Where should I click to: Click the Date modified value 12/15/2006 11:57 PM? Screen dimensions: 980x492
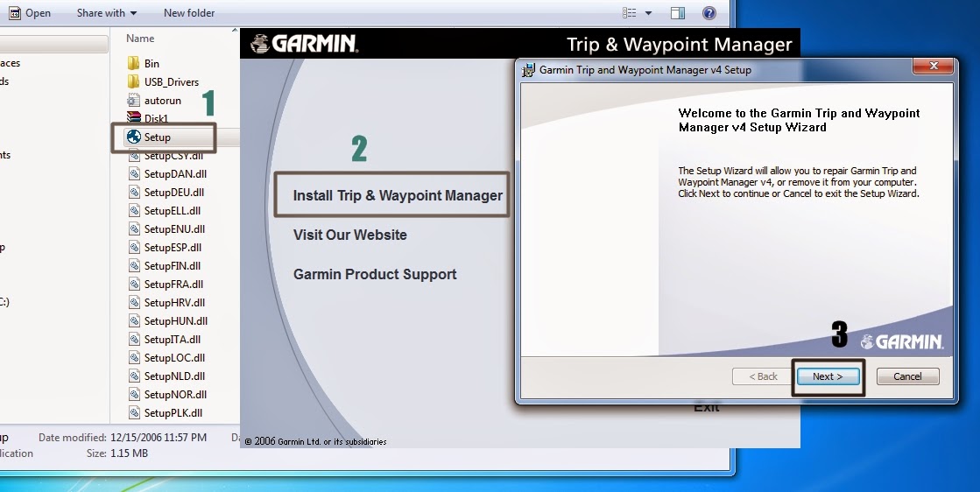[159, 438]
